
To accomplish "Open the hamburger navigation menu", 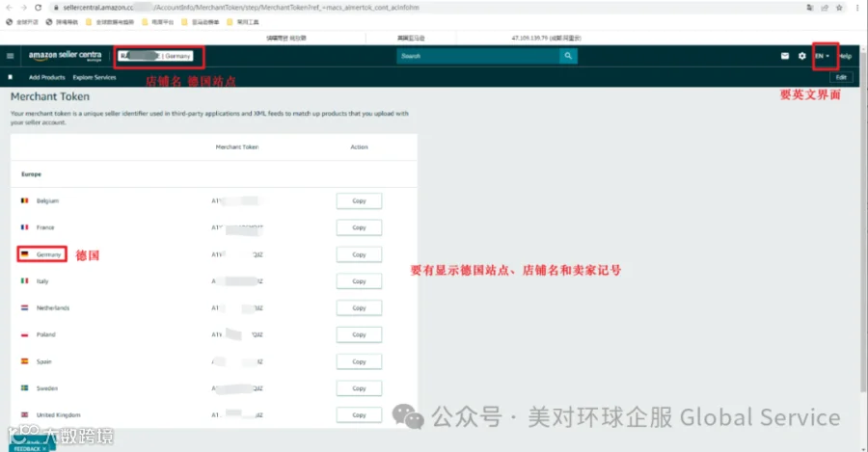I will (x=10, y=56).
